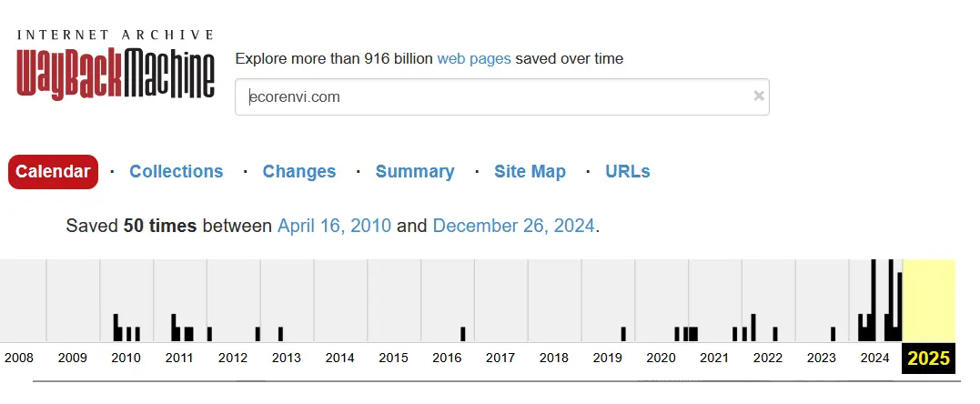Select year 2020 on the timeline
This screenshot has width=980, height=404.
(x=661, y=358)
